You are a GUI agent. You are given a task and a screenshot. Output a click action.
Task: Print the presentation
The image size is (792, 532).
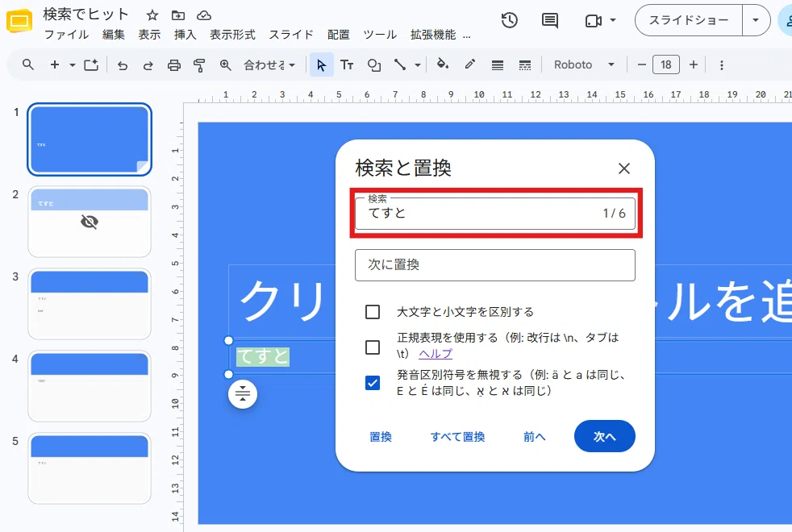173,65
